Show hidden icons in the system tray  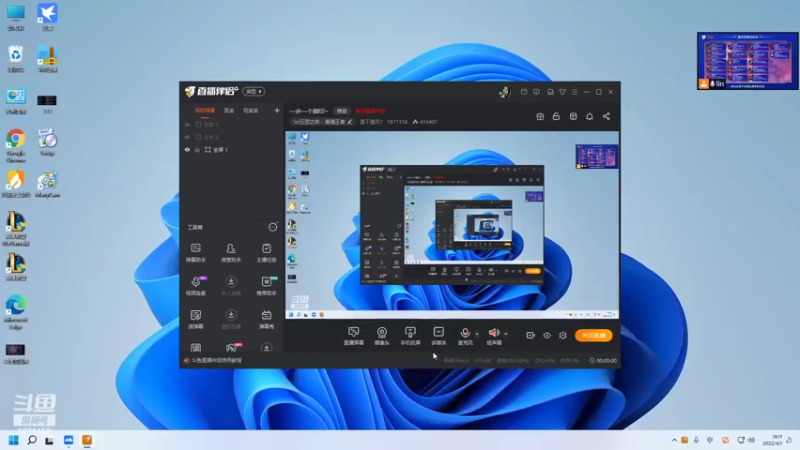(x=674, y=440)
